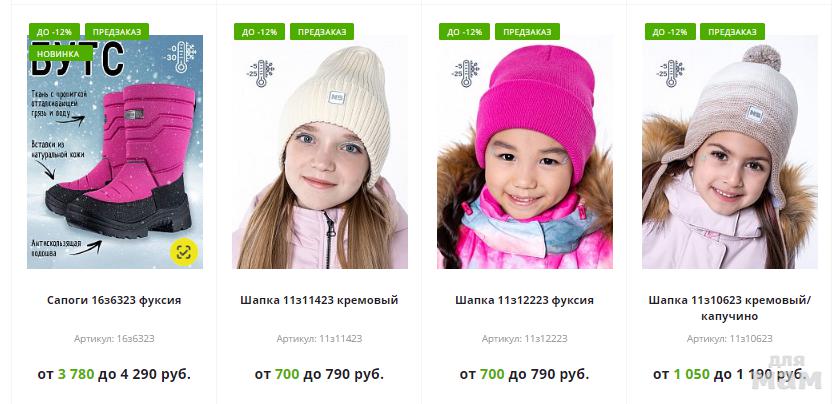Screen dimensions: 837x404
Task: Open Шапка 11з10623 кремовый/капучино link
Action: coord(730,308)
